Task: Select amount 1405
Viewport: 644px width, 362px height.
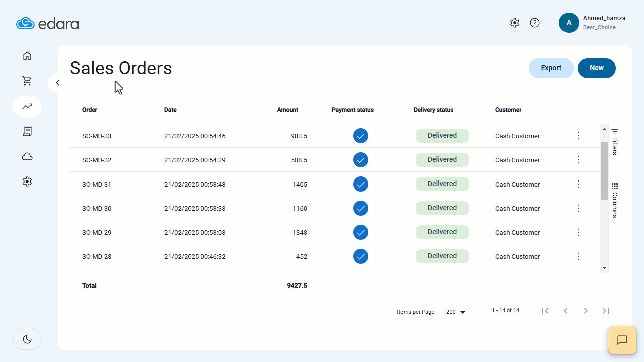Action: click(300, 185)
